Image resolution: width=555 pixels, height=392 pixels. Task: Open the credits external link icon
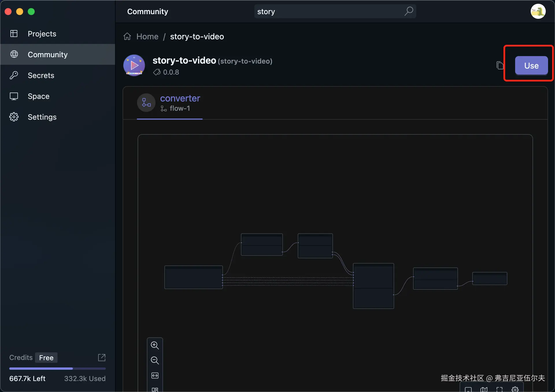click(102, 358)
